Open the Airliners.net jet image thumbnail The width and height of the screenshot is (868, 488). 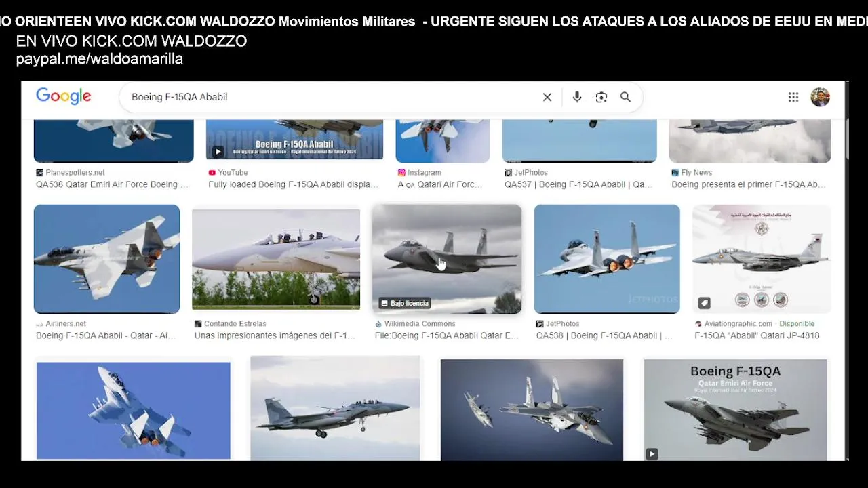(x=106, y=259)
